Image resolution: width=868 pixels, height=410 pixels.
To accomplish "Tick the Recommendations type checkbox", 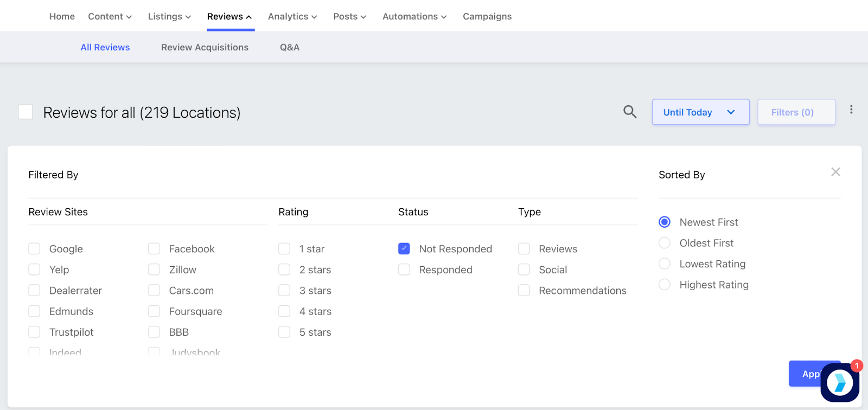I will [524, 290].
